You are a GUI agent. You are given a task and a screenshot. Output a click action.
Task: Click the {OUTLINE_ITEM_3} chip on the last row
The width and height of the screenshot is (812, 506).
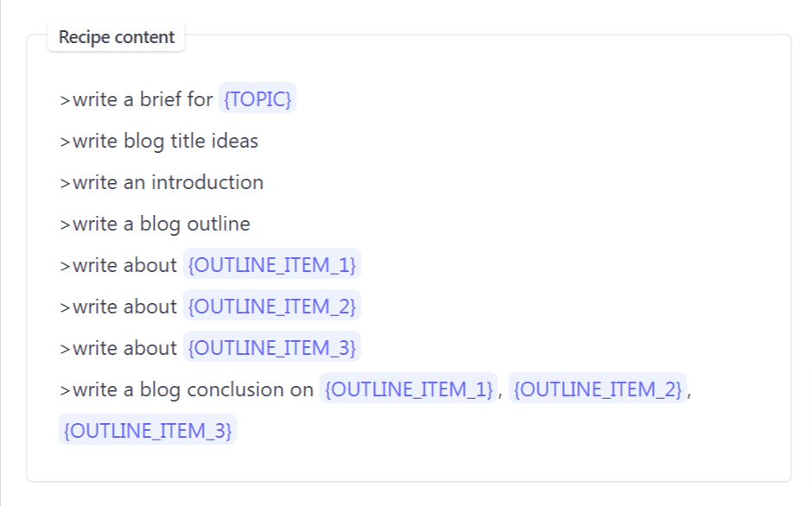pos(148,429)
